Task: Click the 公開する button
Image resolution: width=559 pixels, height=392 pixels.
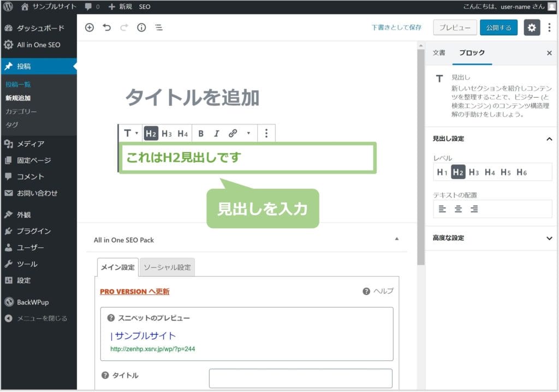Action: click(x=498, y=28)
